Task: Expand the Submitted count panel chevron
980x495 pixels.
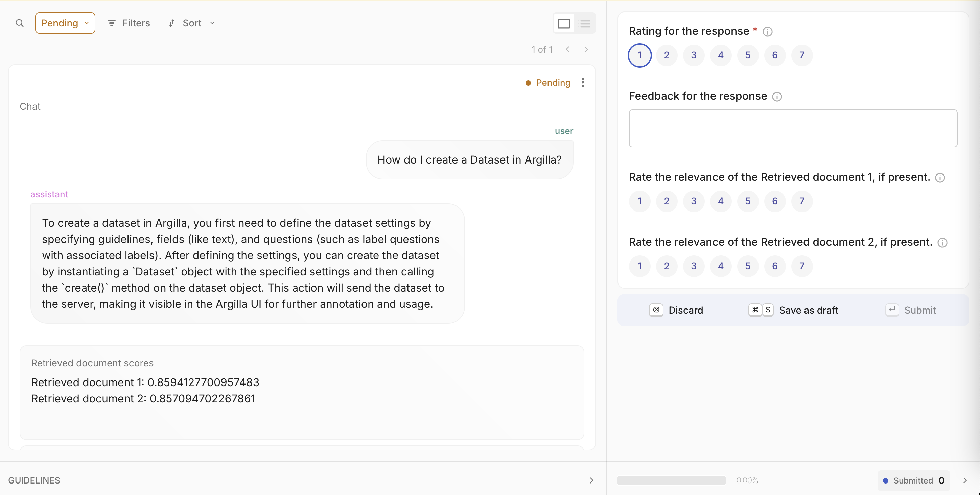Action: tap(965, 480)
